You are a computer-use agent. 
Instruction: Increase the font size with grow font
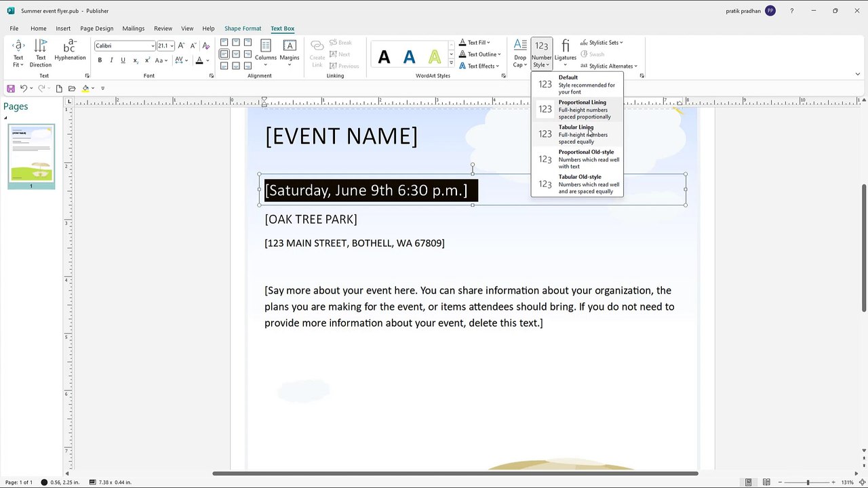click(x=181, y=45)
